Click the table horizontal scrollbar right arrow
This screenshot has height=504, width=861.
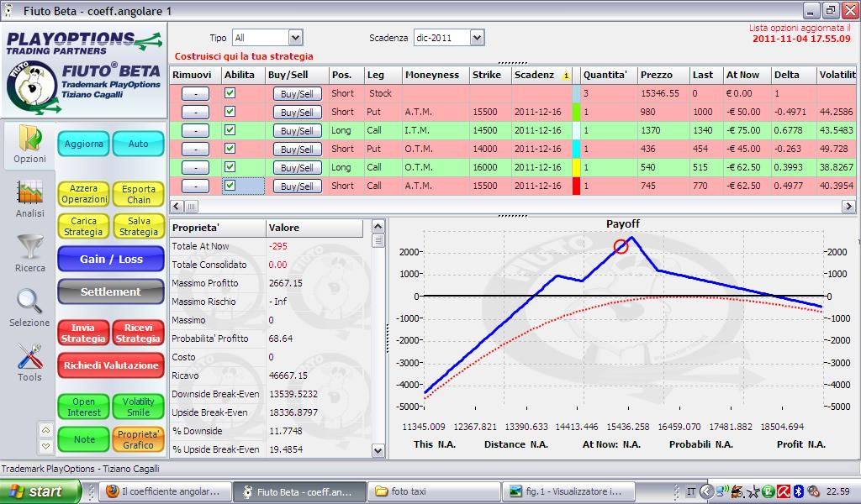[x=848, y=206]
